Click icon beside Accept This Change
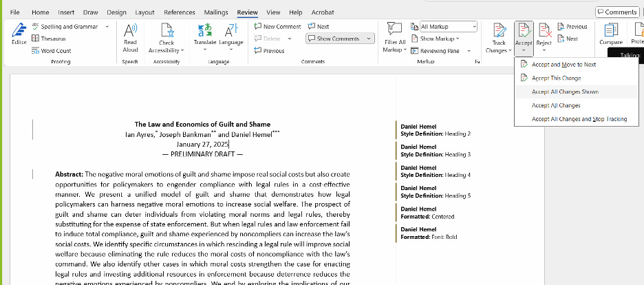Viewport: 644px width, 285px height. pyautogui.click(x=524, y=78)
